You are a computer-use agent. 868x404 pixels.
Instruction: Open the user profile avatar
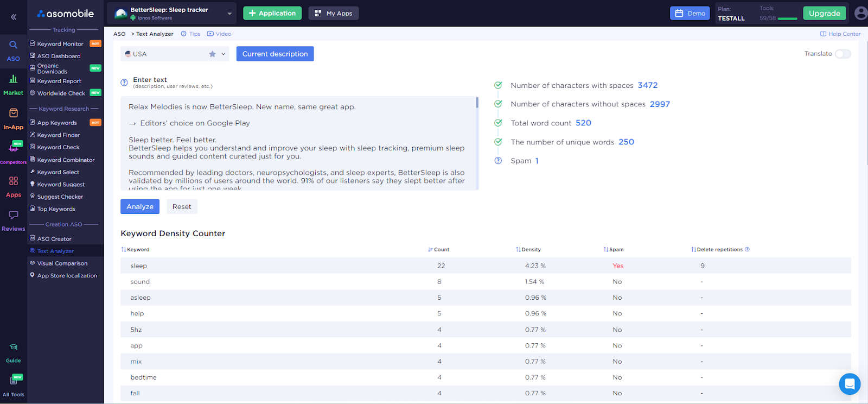[x=860, y=13]
